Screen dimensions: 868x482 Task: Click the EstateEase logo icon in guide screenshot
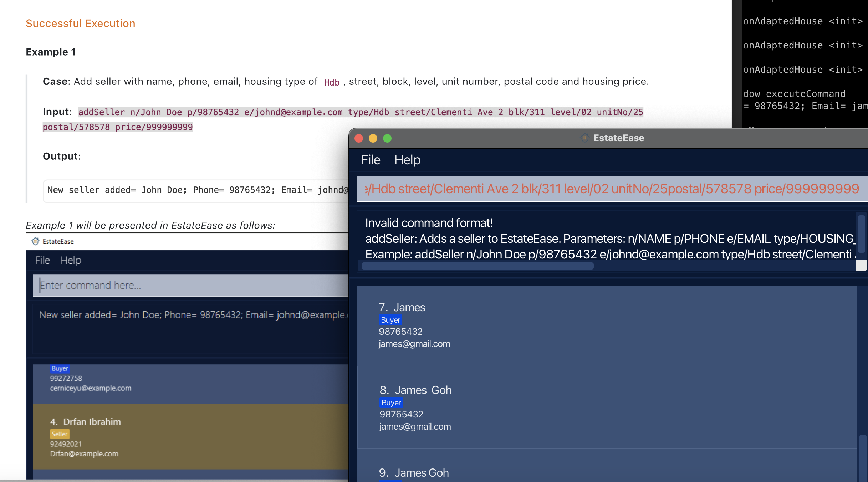[35, 241]
